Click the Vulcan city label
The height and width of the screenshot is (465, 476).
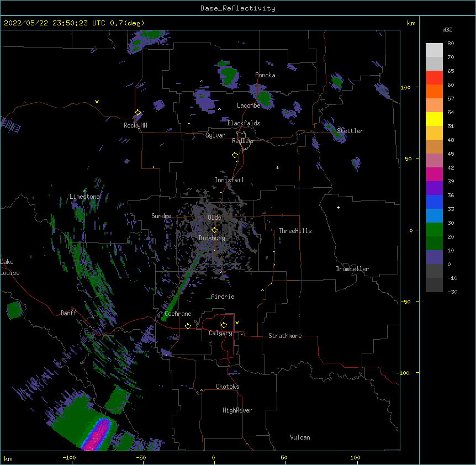300,437
